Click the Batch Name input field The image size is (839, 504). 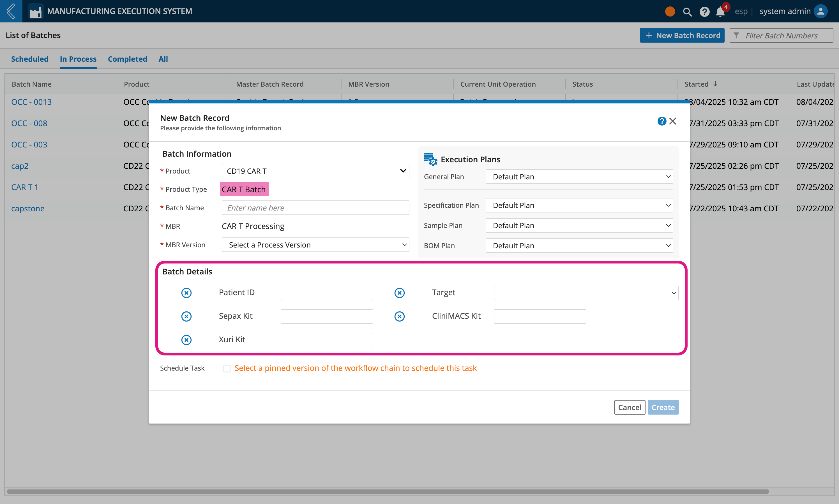[315, 208]
